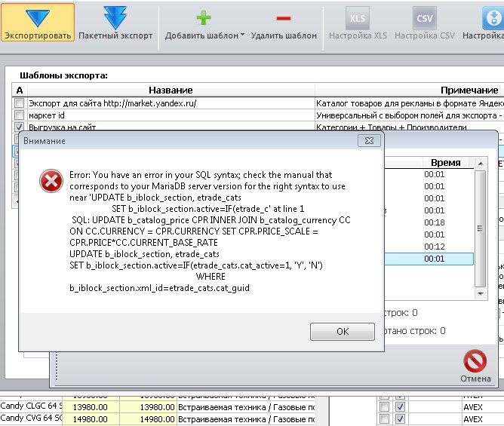Image resolution: width=504 pixels, height=426 pixels.
Task: Select the 00:18 time entry
Action: point(435,222)
